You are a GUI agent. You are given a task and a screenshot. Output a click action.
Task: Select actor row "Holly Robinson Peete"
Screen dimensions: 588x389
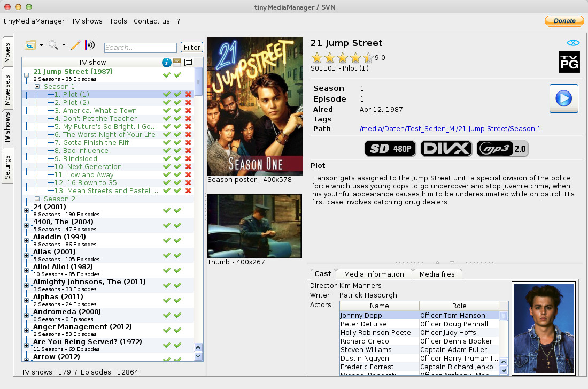419,333
